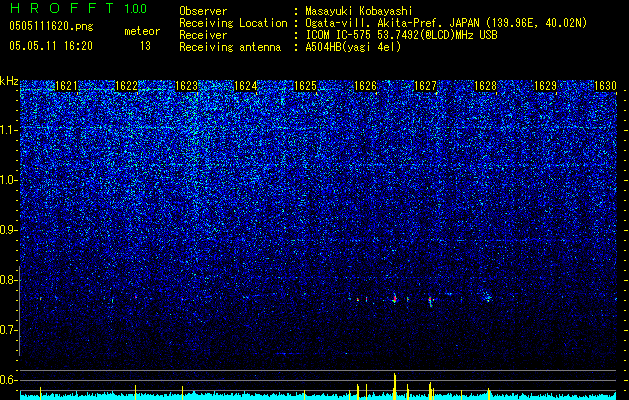
Task: Select the observer name Masayuki Kobayashi
Action: [359, 12]
